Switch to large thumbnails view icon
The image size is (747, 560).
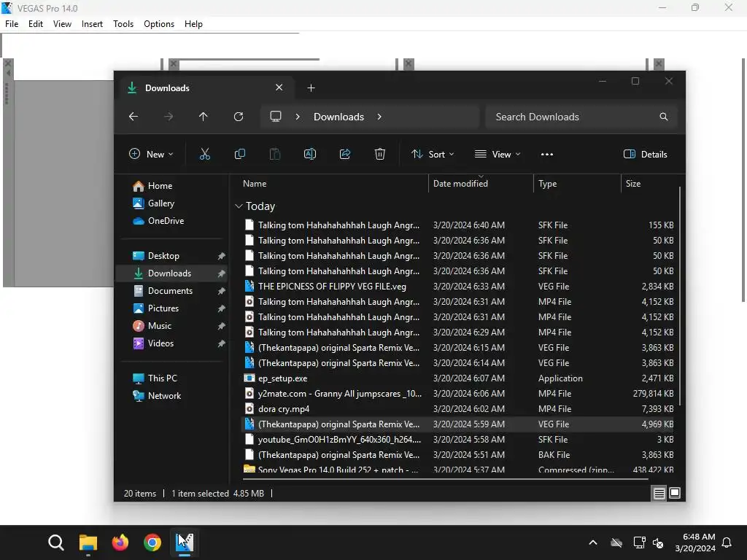pyautogui.click(x=675, y=494)
